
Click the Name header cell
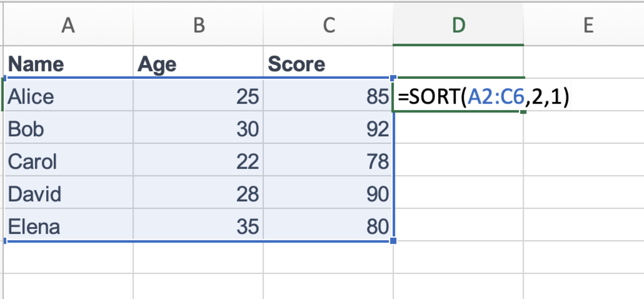point(68,64)
